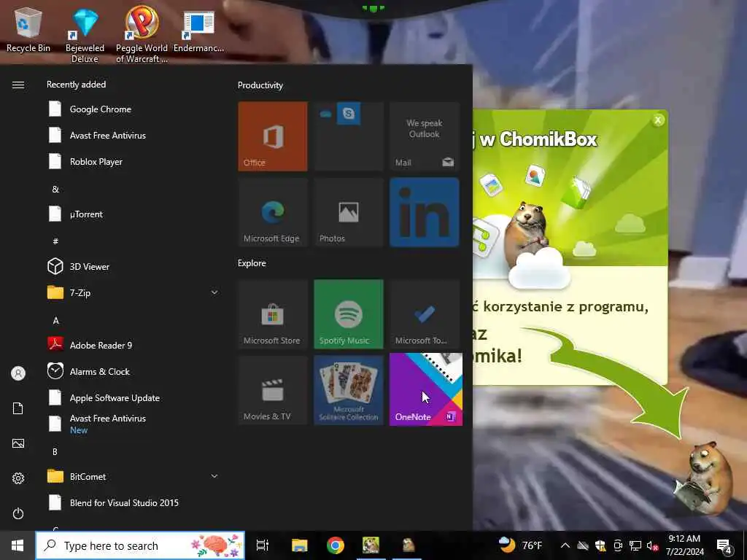Click the & section header
Screen dimensions: 747x560
[55, 189]
